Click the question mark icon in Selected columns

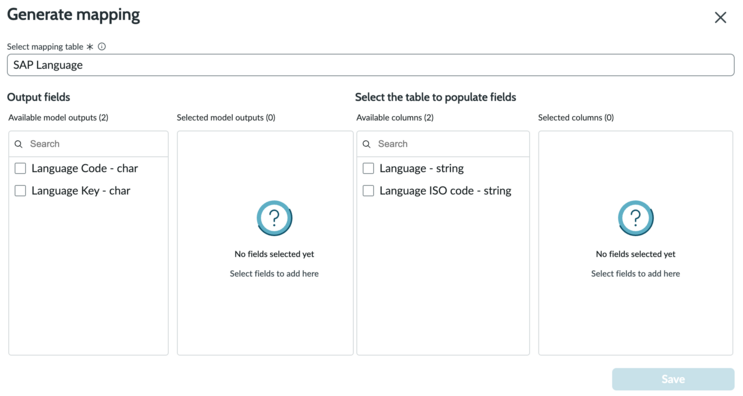tap(635, 218)
